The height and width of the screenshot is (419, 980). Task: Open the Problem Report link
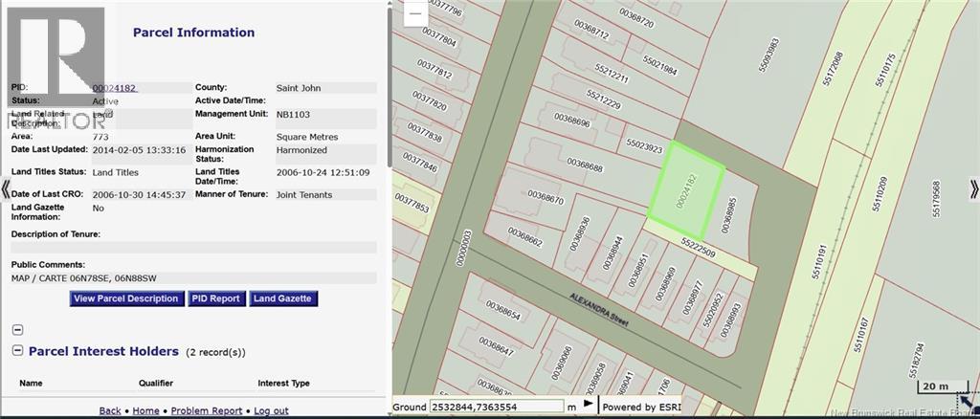point(207,410)
